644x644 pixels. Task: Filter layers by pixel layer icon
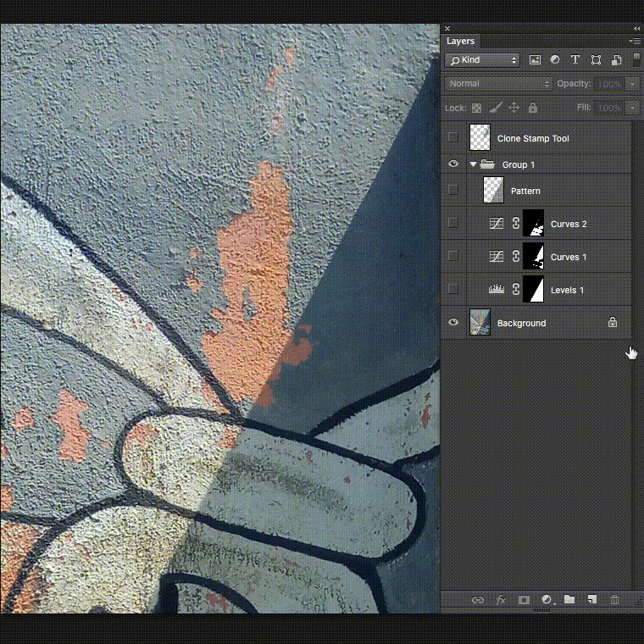tap(535, 60)
